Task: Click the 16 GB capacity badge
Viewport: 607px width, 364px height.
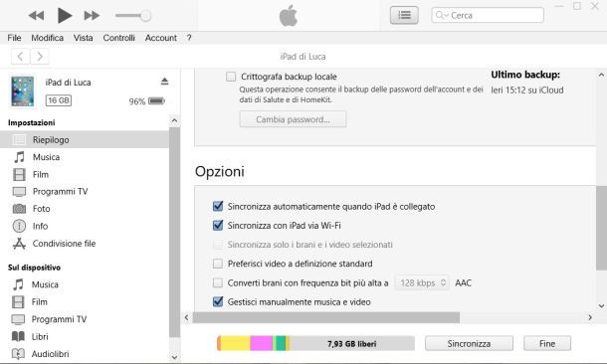Action: [x=59, y=100]
